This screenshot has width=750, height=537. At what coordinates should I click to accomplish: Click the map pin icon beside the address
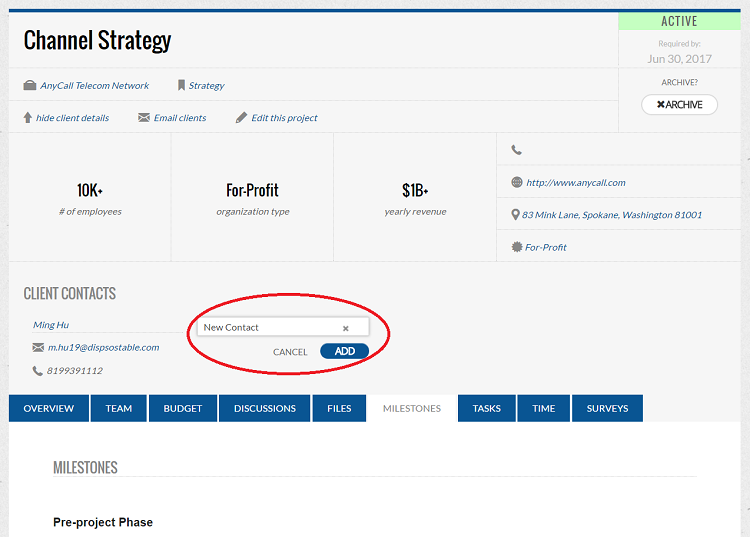point(515,215)
